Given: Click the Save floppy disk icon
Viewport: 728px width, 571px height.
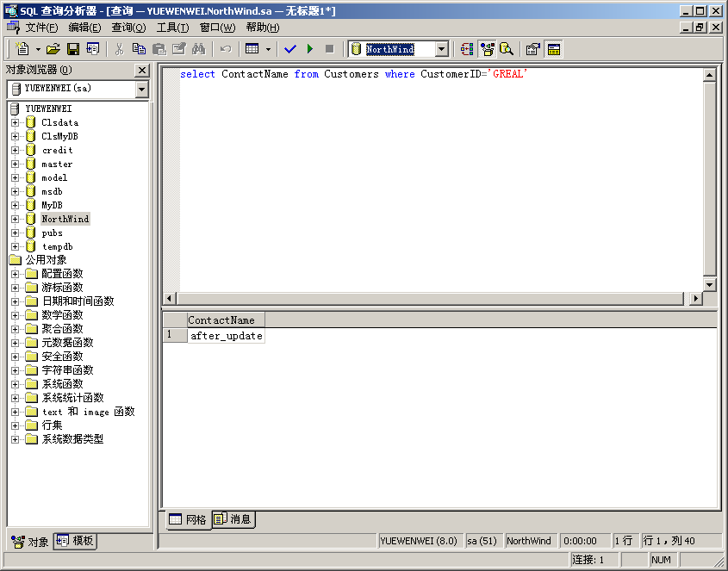Looking at the screenshot, I should 73,49.
